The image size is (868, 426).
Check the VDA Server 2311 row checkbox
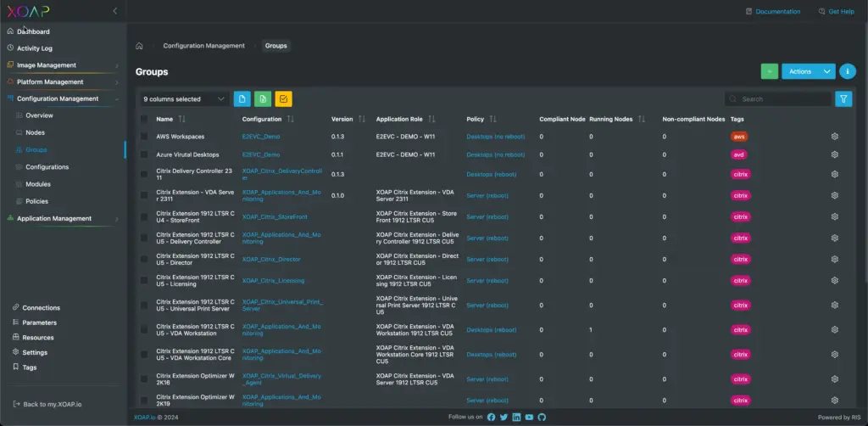[x=144, y=195]
